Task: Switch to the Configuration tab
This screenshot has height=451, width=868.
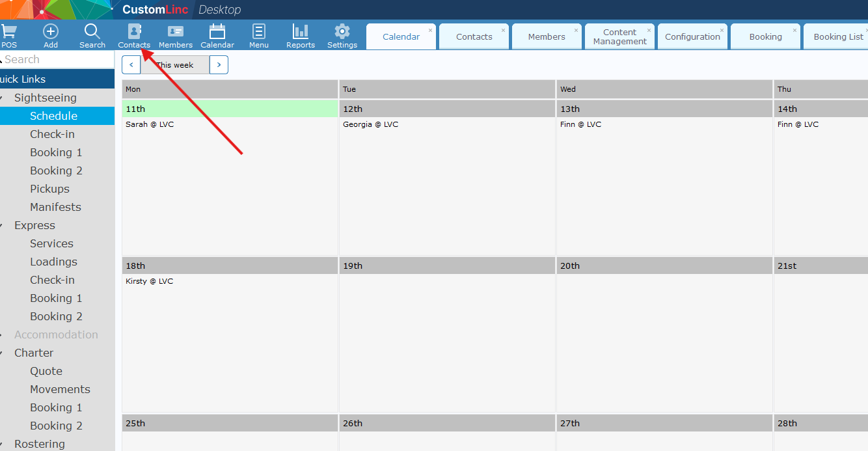Action: point(692,37)
